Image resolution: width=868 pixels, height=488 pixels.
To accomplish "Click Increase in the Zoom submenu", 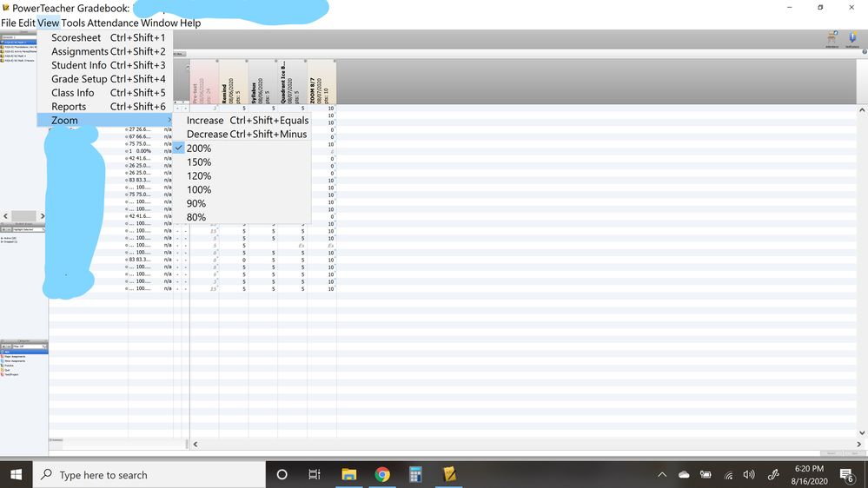I will pos(205,121).
